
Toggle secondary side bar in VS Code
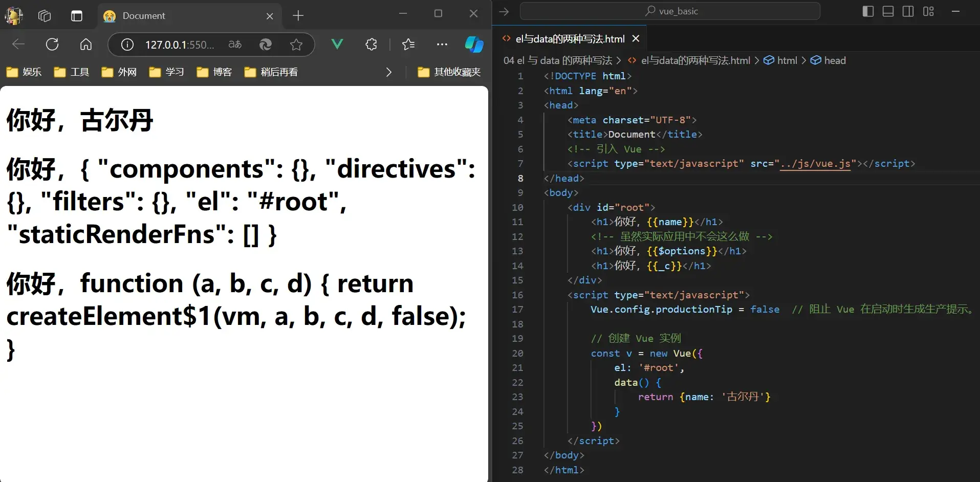tap(908, 11)
